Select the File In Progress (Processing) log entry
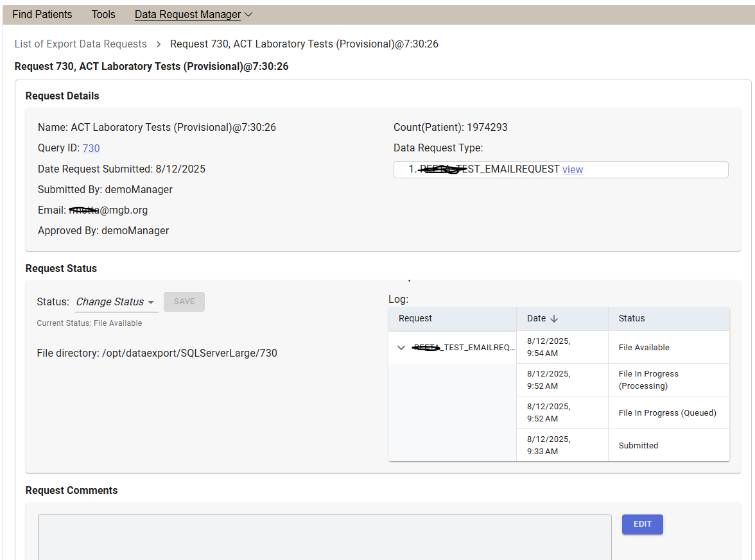This screenshot has width=755, height=560. (x=648, y=380)
